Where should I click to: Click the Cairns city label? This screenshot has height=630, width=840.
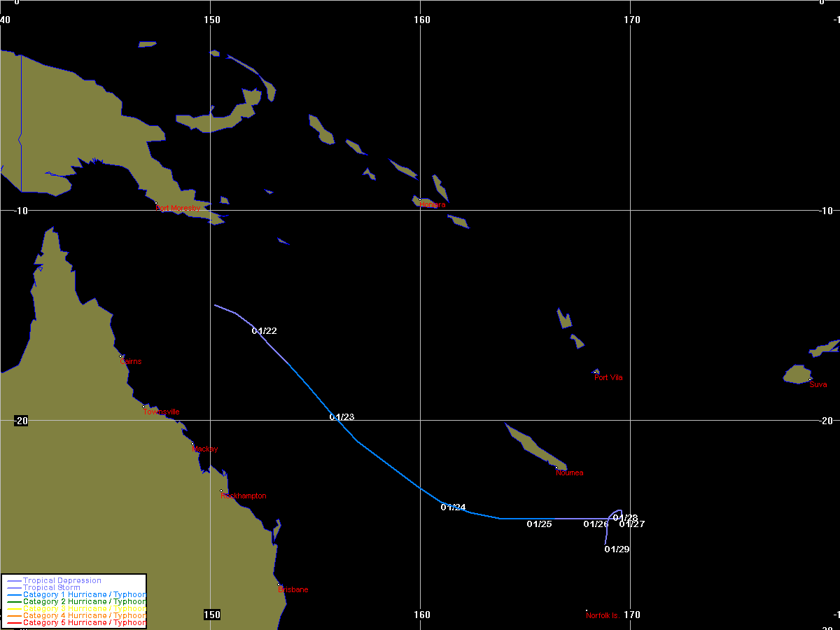coord(131,362)
